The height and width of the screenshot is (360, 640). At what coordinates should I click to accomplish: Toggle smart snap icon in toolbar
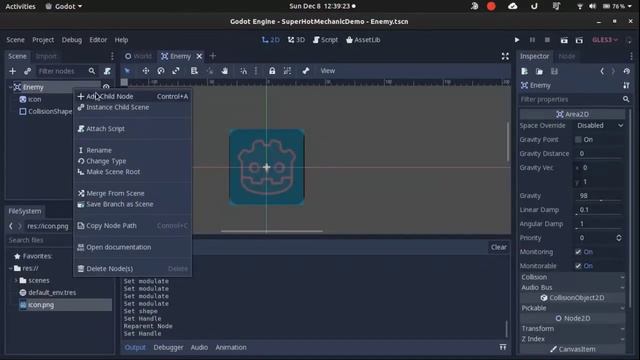tap(243, 71)
